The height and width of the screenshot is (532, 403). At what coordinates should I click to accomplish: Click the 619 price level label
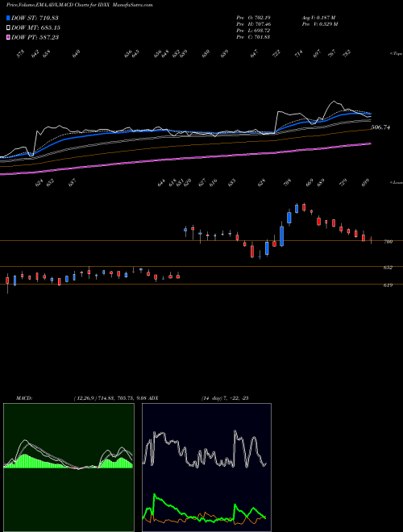[x=388, y=285]
